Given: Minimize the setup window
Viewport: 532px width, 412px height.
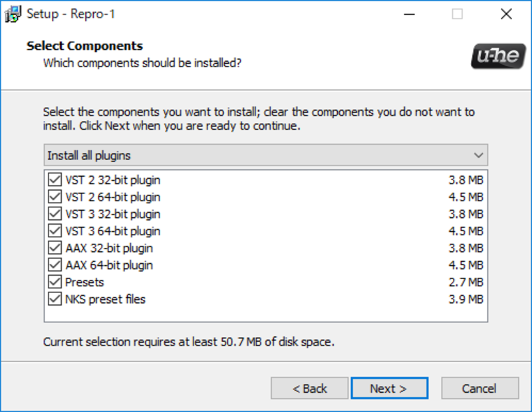Looking at the screenshot, I should pos(409,14).
